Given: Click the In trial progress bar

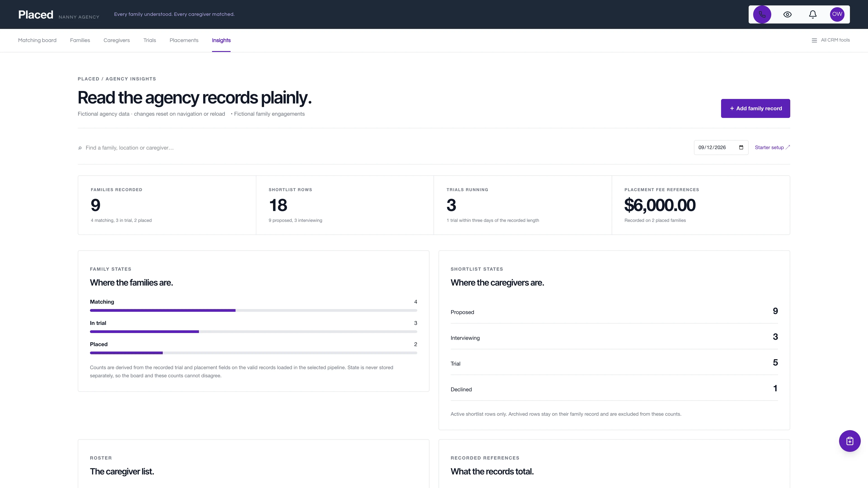Looking at the screenshot, I should (x=253, y=332).
